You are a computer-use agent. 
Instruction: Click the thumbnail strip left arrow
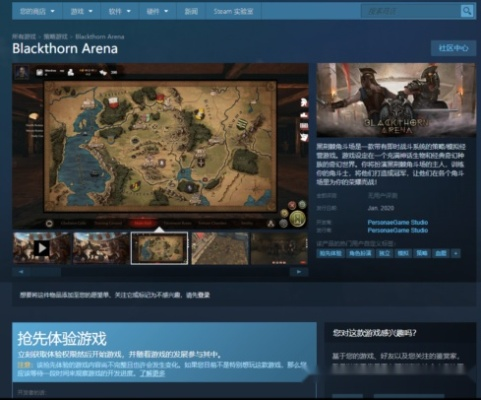[21, 272]
